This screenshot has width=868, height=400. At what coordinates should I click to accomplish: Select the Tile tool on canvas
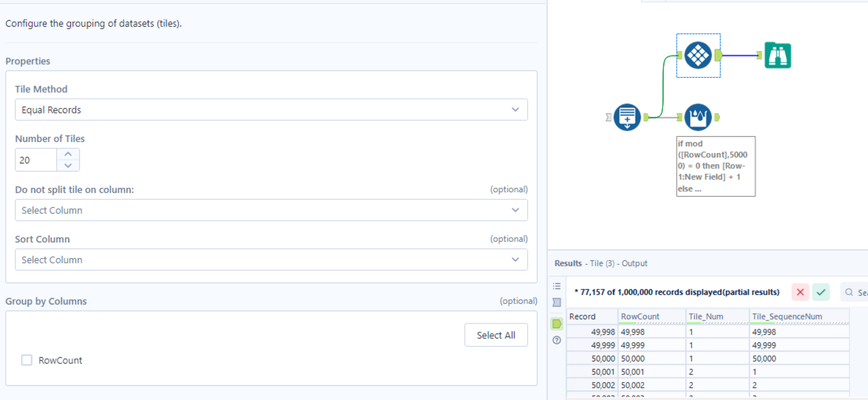click(698, 55)
